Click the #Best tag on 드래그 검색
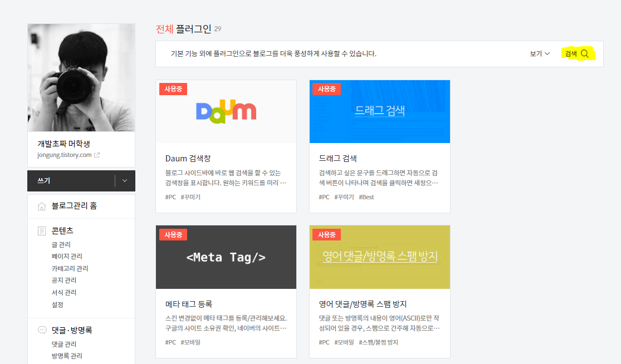 tap(366, 197)
